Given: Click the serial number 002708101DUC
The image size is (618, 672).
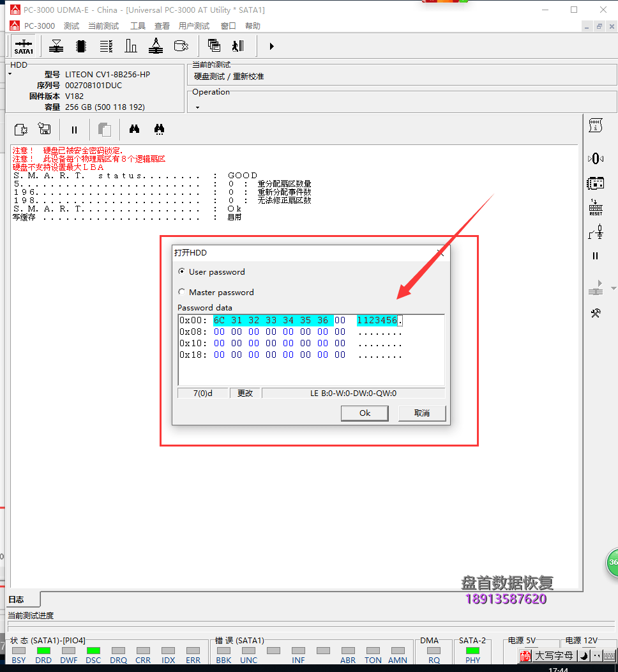Looking at the screenshot, I should pyautogui.click(x=93, y=86).
